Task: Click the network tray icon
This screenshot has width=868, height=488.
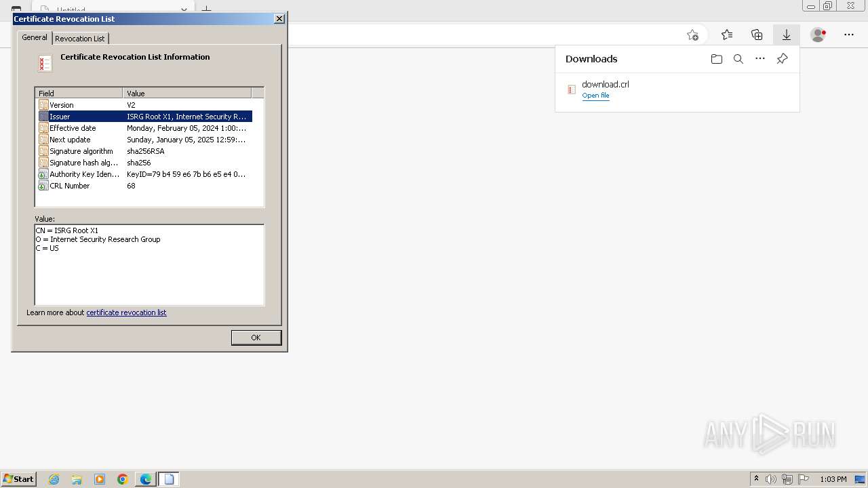Action: coord(787,479)
